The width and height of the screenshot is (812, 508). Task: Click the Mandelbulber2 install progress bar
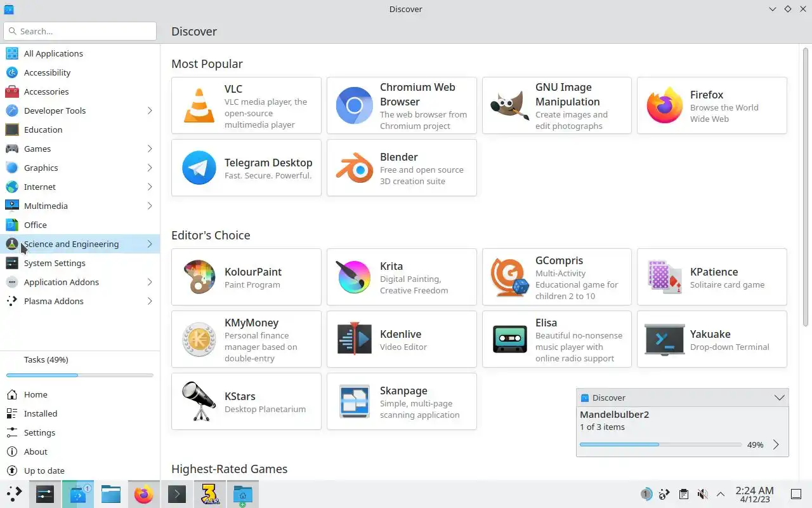660,444
